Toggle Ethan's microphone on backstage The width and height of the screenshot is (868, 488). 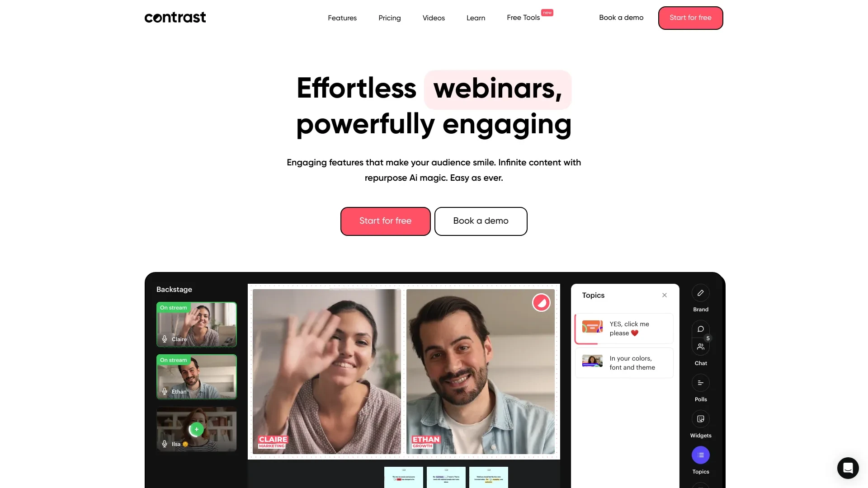coord(165,391)
